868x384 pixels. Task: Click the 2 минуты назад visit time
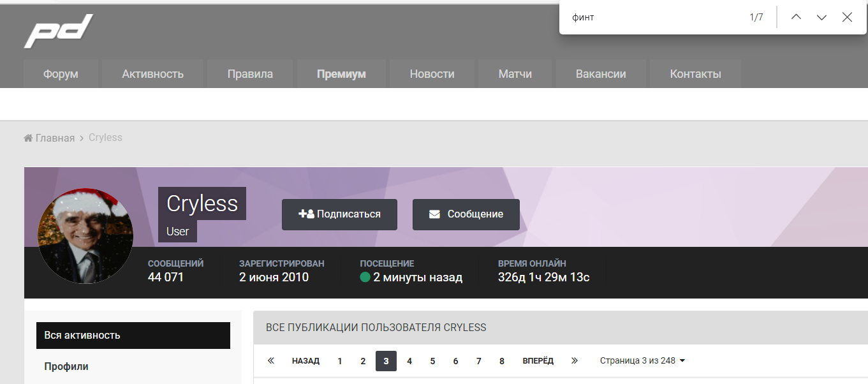click(x=418, y=277)
